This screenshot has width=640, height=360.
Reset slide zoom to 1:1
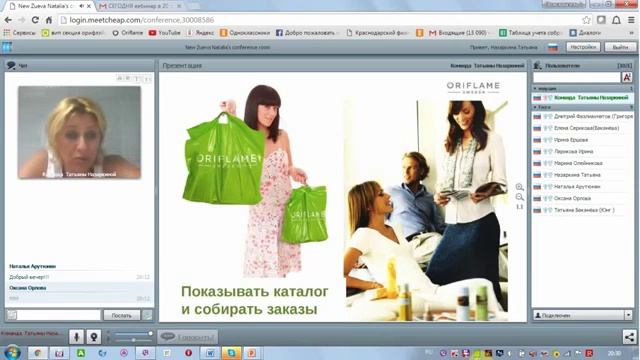[519, 207]
